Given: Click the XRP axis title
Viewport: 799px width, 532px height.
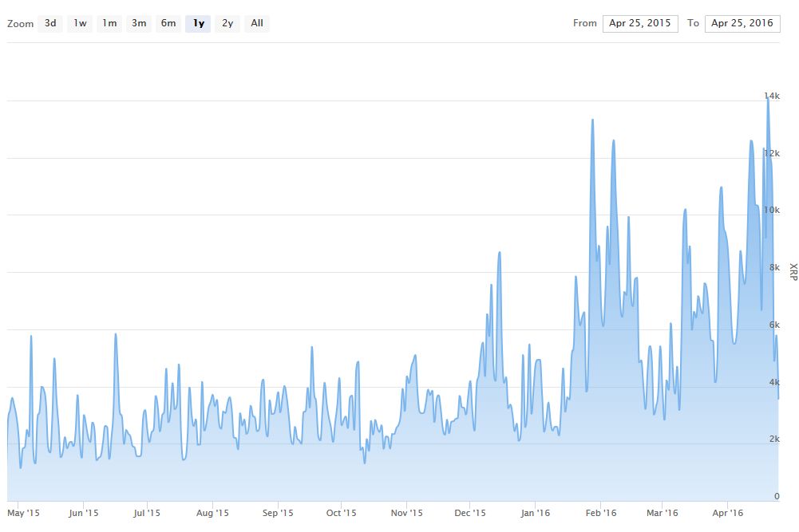Looking at the screenshot, I should coord(793,271).
